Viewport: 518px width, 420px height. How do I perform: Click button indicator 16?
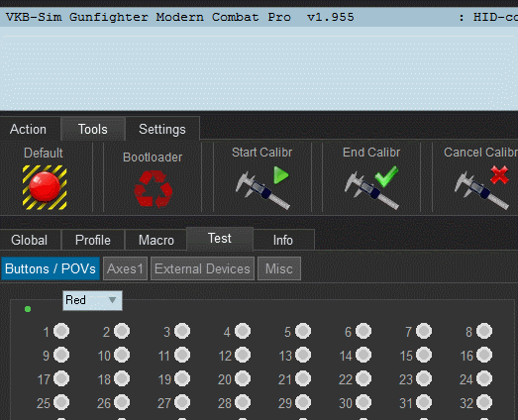(484, 355)
